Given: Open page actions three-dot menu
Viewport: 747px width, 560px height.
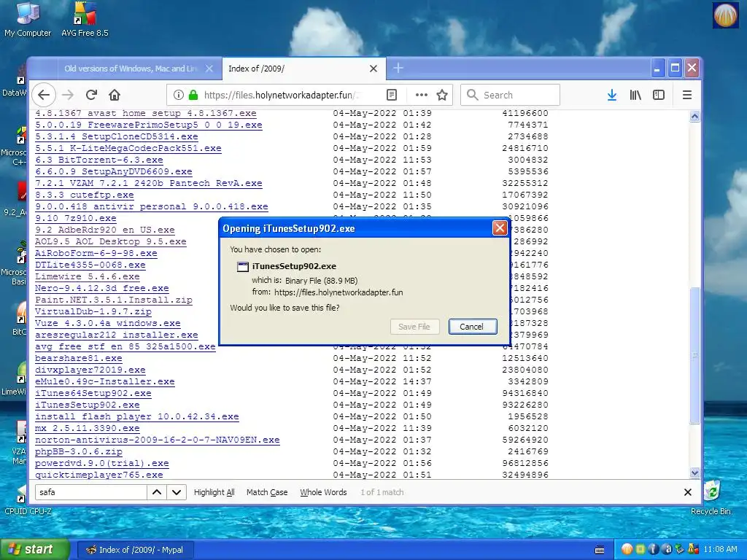Looking at the screenshot, I should click(x=421, y=95).
